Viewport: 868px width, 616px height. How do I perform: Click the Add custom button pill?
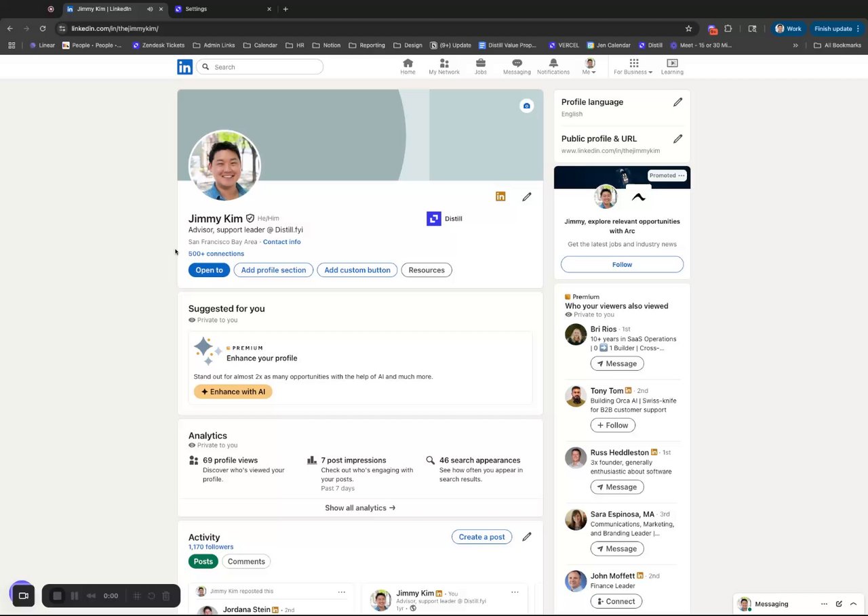(357, 270)
